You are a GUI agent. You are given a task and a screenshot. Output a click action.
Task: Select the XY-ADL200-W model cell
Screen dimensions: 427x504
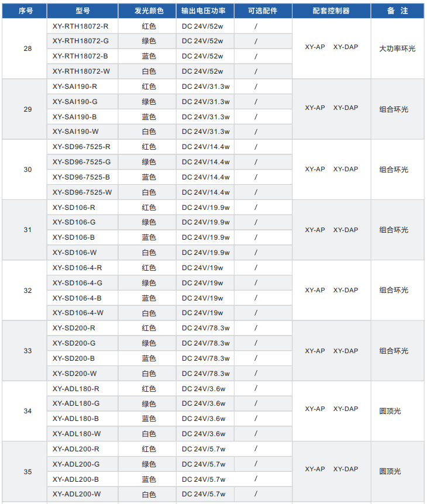tap(76, 494)
